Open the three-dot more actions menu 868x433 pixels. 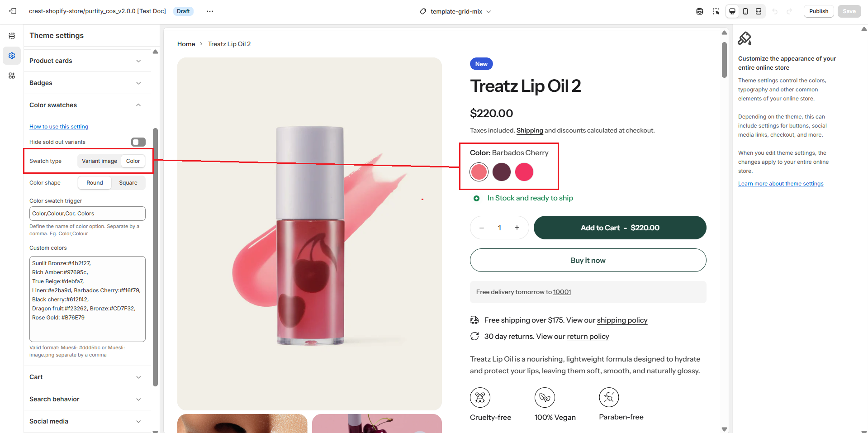click(x=210, y=11)
